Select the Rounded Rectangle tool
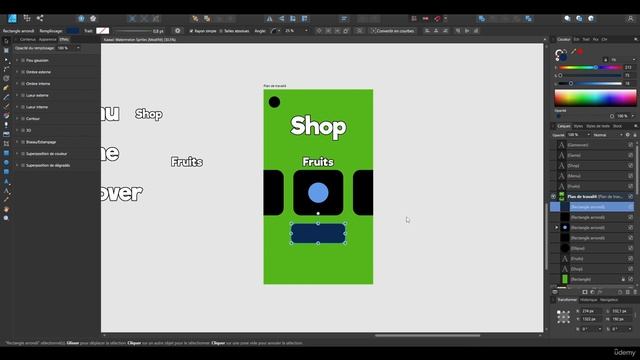 (x=6, y=172)
